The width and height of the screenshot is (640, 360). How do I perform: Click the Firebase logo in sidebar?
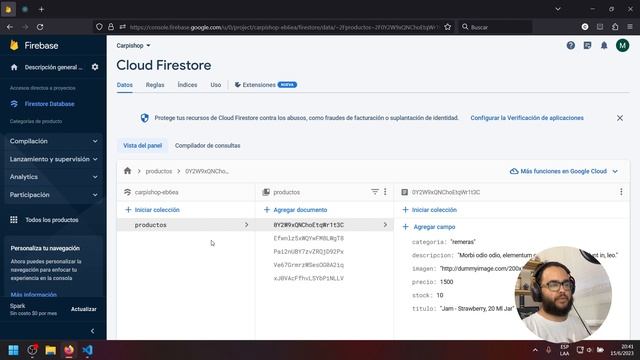pyautogui.click(x=34, y=45)
